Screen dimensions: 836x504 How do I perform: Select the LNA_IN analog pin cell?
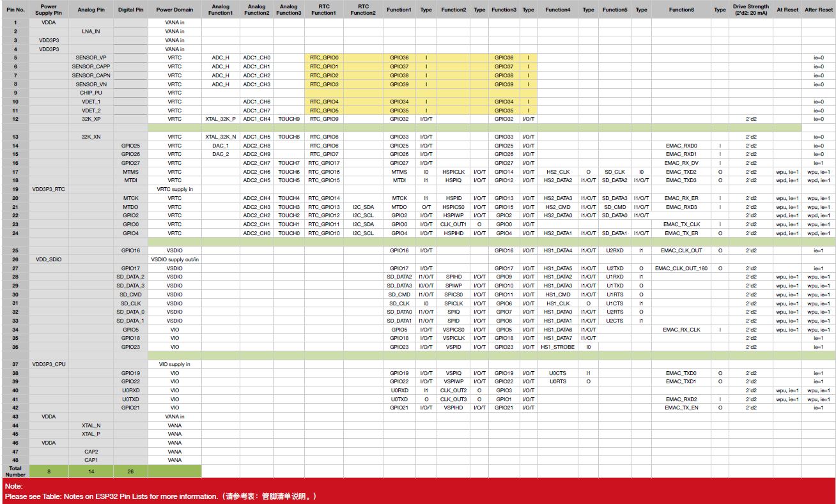tap(91, 31)
